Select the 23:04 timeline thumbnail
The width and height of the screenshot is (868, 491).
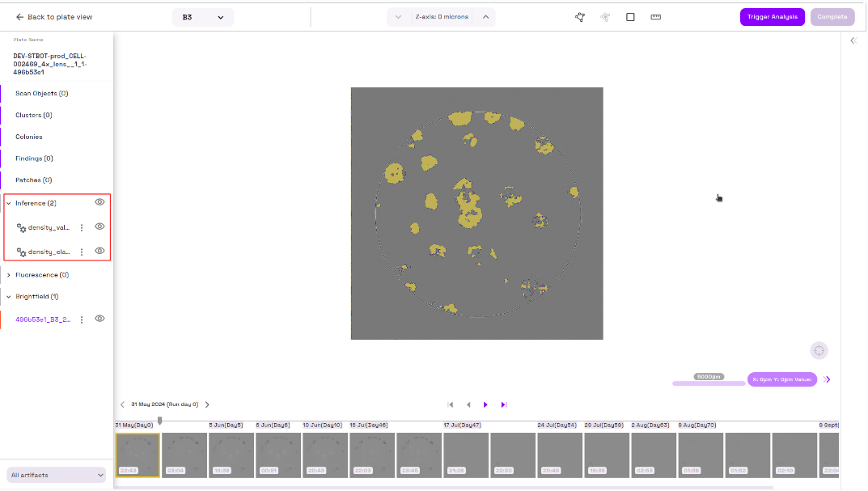(x=184, y=455)
